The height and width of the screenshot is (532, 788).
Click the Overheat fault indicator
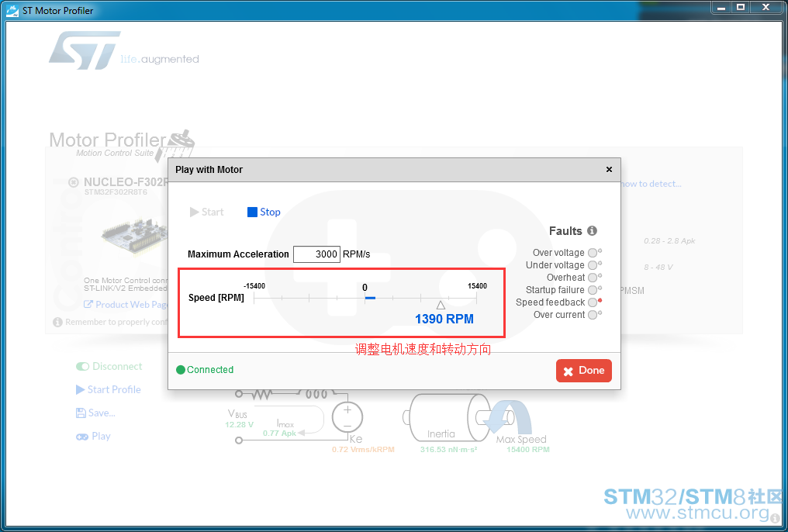[593, 278]
